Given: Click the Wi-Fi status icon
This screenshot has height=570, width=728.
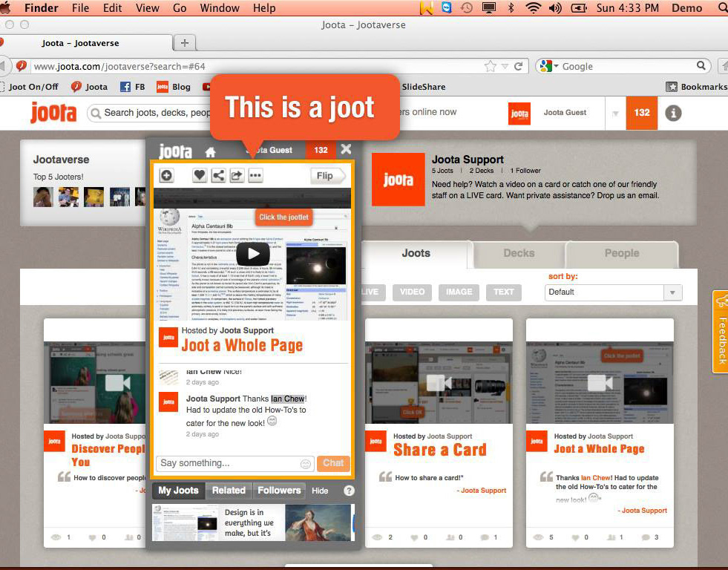Looking at the screenshot, I should click(534, 8).
